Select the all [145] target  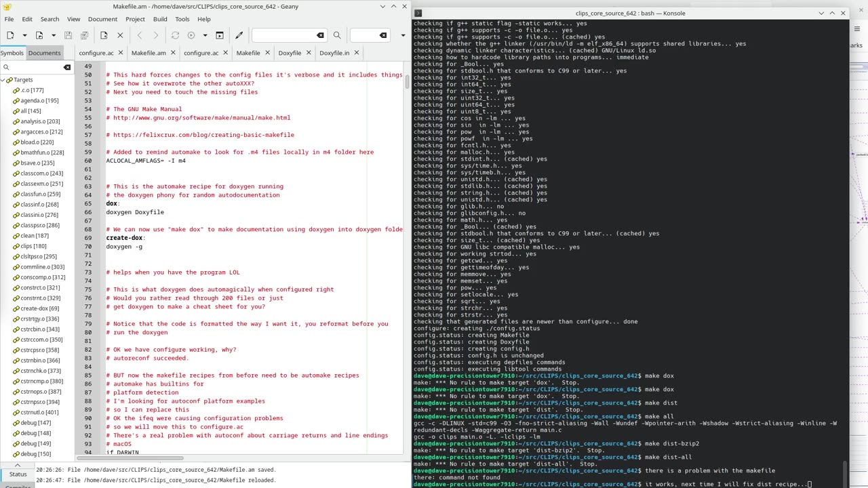pos(31,111)
